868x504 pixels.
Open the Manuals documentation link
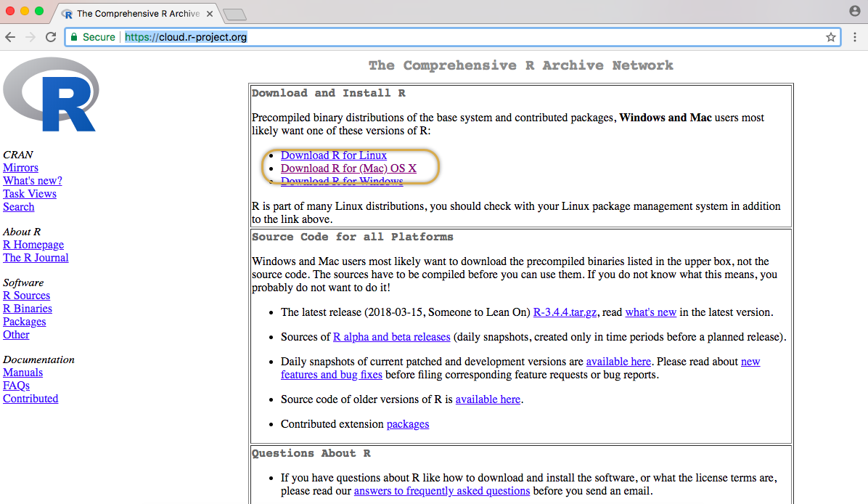(x=22, y=373)
